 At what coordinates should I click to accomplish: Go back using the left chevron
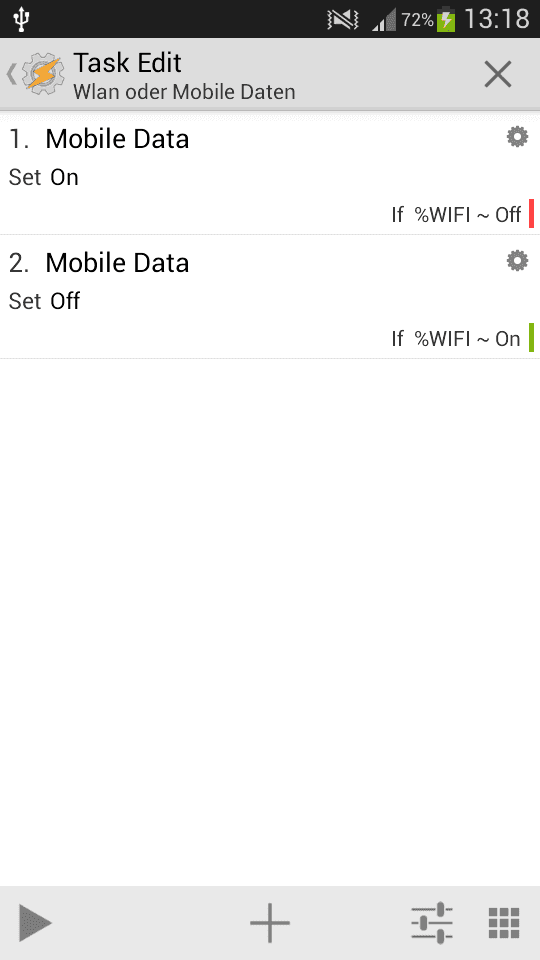tap(11, 74)
